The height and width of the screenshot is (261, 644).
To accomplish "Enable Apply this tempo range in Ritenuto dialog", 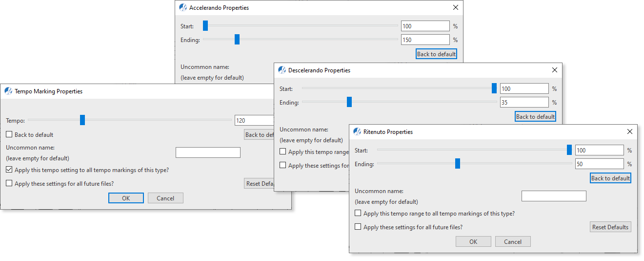I will [358, 213].
